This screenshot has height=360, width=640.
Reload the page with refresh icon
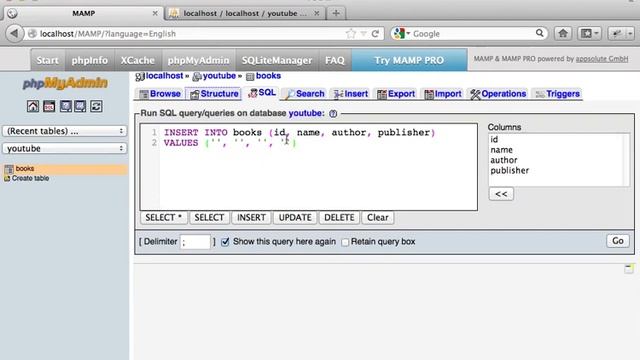pyautogui.click(x=376, y=33)
